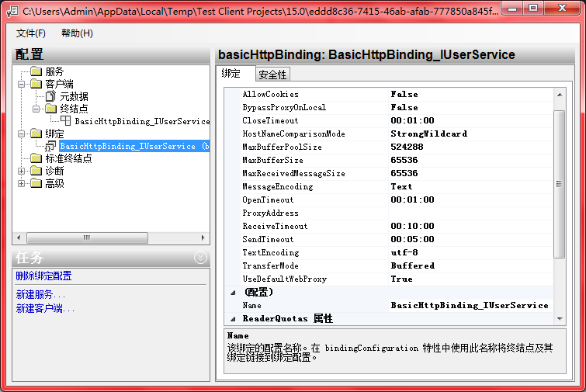Screen dimensions: 586x392
Task: Click the 客户端 folder icon
Action: pos(36,84)
